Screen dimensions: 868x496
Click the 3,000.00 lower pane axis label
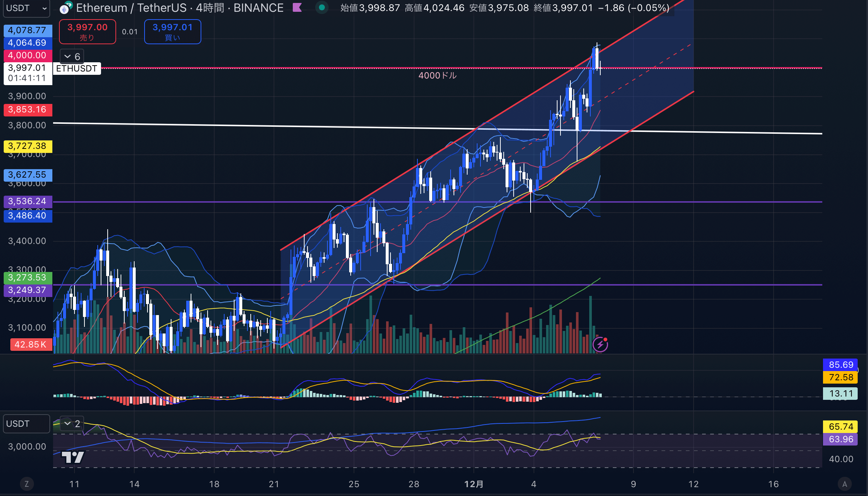[27, 447]
